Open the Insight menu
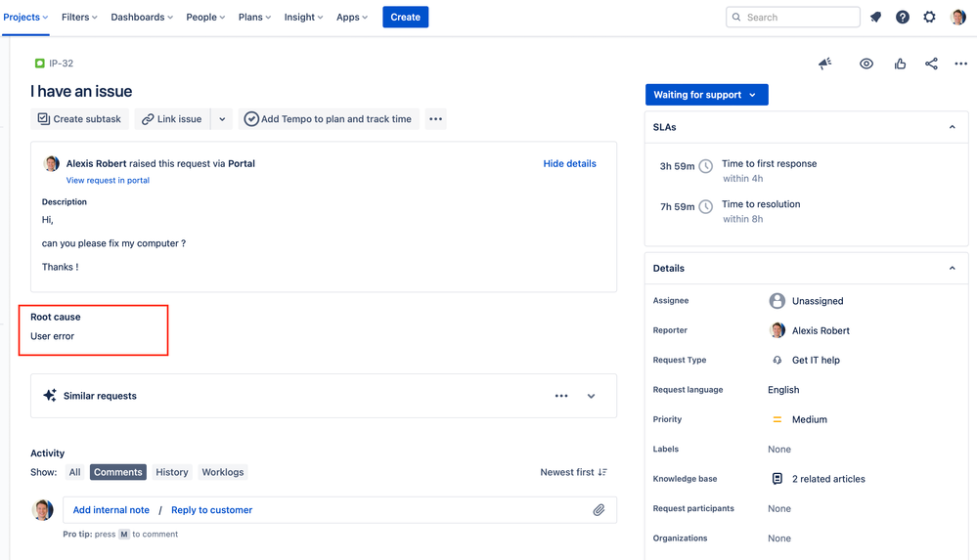Viewport: 977px width, 560px height. click(303, 18)
